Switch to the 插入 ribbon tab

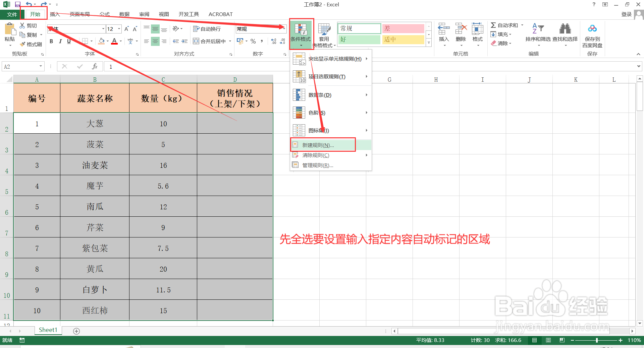coord(55,14)
